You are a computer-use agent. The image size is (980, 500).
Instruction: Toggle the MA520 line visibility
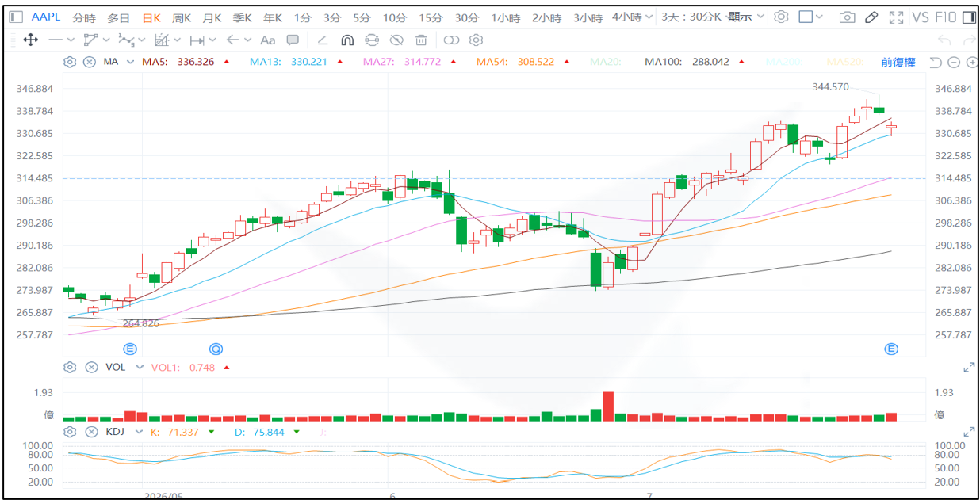tap(845, 62)
